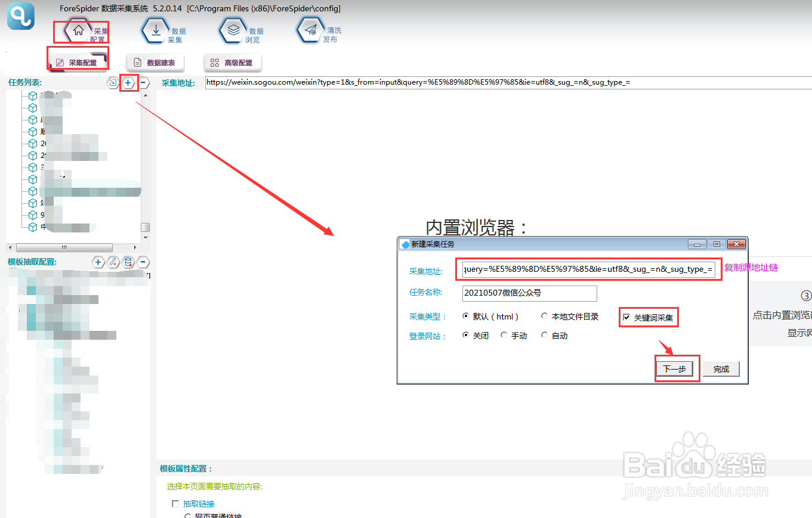
Task: Click the 复制源地址链 pink link
Action: coord(751,268)
